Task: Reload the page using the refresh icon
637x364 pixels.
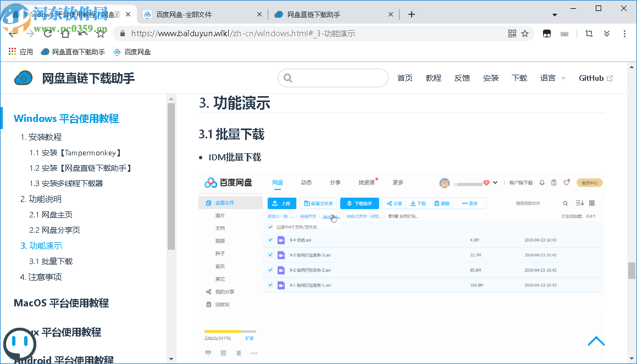Action: 48,33
